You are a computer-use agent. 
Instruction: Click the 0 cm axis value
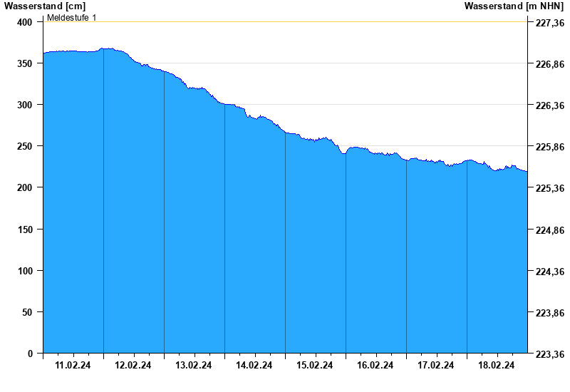tap(30, 354)
